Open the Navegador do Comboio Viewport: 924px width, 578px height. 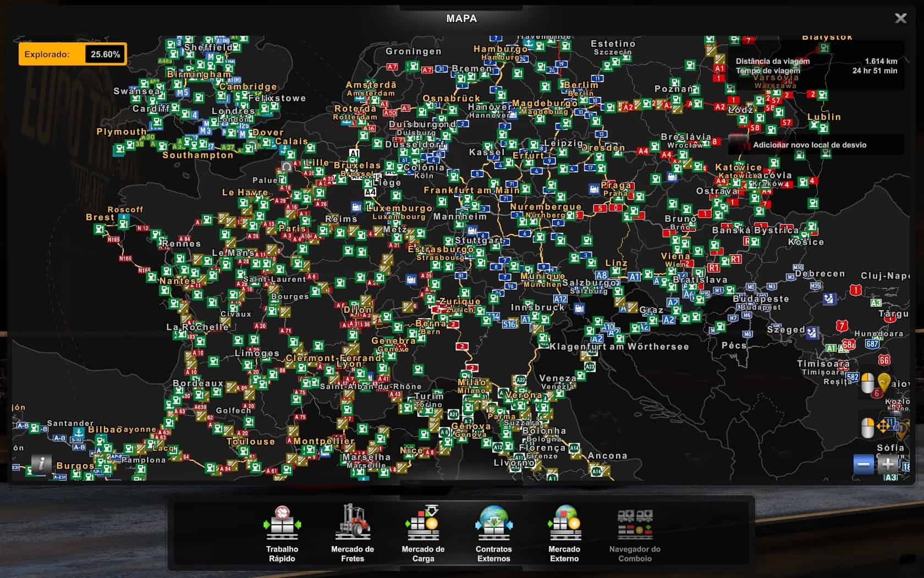(x=635, y=532)
